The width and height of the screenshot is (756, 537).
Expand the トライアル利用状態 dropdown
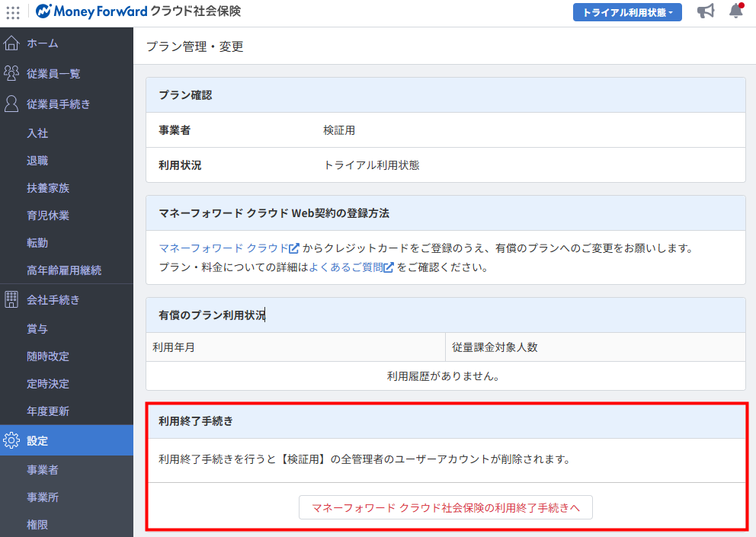pos(627,12)
